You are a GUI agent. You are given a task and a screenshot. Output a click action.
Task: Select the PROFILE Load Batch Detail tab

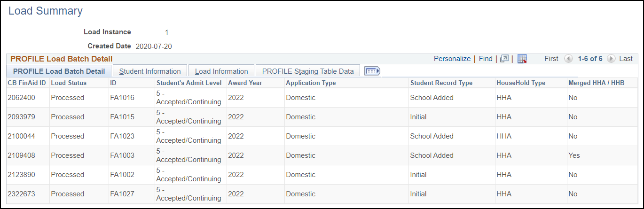tap(59, 71)
